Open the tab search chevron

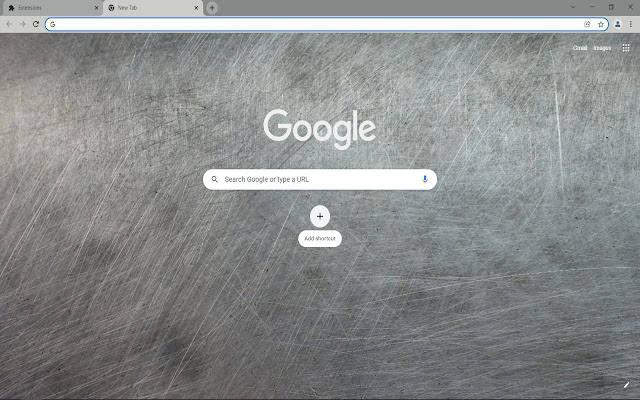click(x=573, y=7)
